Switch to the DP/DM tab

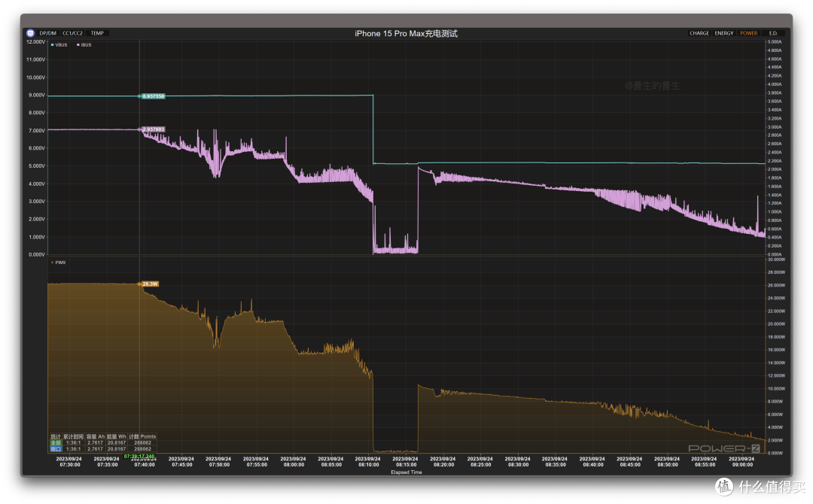tap(47, 33)
